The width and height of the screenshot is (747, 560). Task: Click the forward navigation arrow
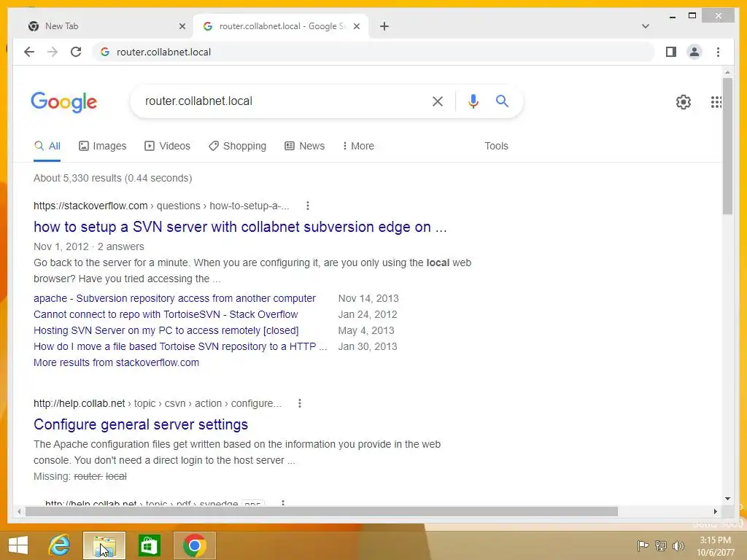53,52
